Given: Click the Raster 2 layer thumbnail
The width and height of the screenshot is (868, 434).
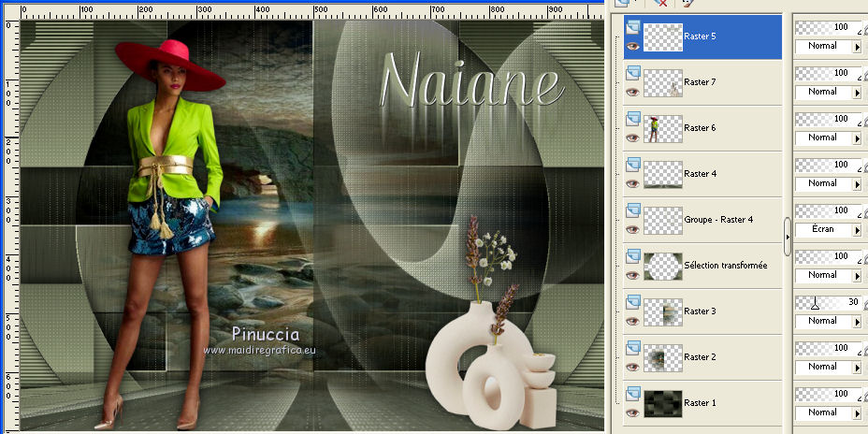Looking at the screenshot, I should [x=662, y=359].
